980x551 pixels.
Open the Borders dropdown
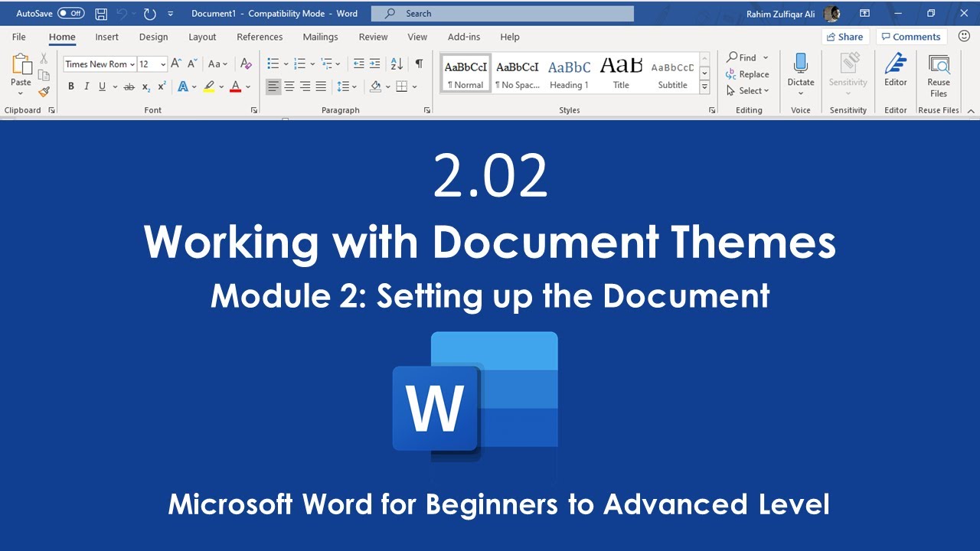pyautogui.click(x=414, y=86)
